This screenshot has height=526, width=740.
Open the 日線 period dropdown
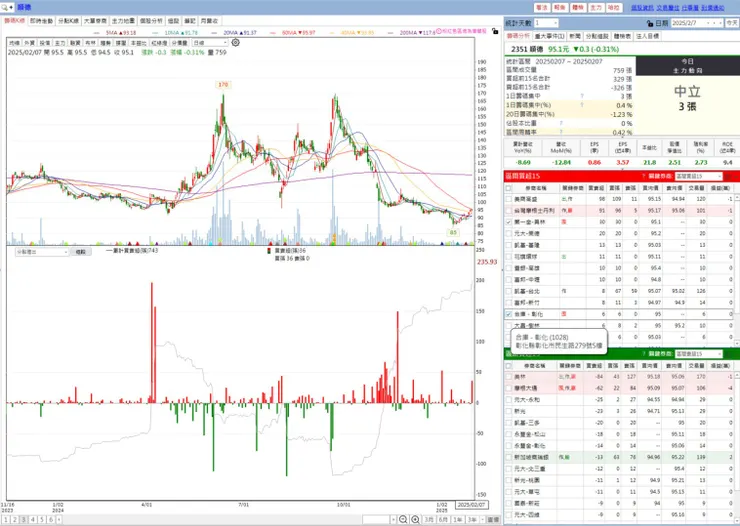click(210, 43)
